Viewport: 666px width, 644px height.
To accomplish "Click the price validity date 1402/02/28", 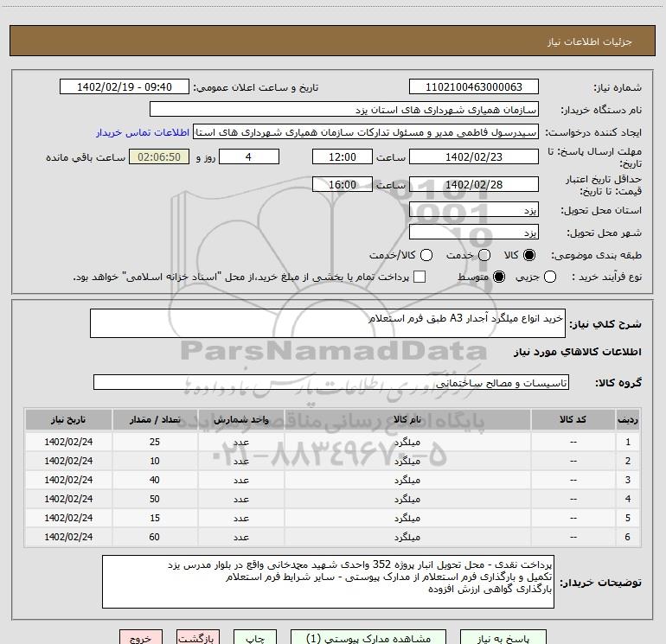I will click(474, 184).
